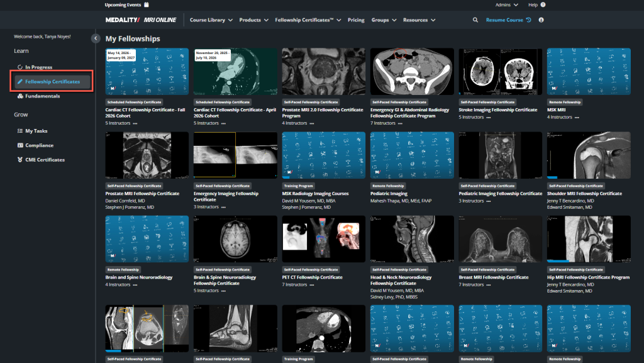Viewport: 644px width, 363px height.
Task: Expand the Fellowship Certificates dropdown in navbar
Action: point(308,20)
